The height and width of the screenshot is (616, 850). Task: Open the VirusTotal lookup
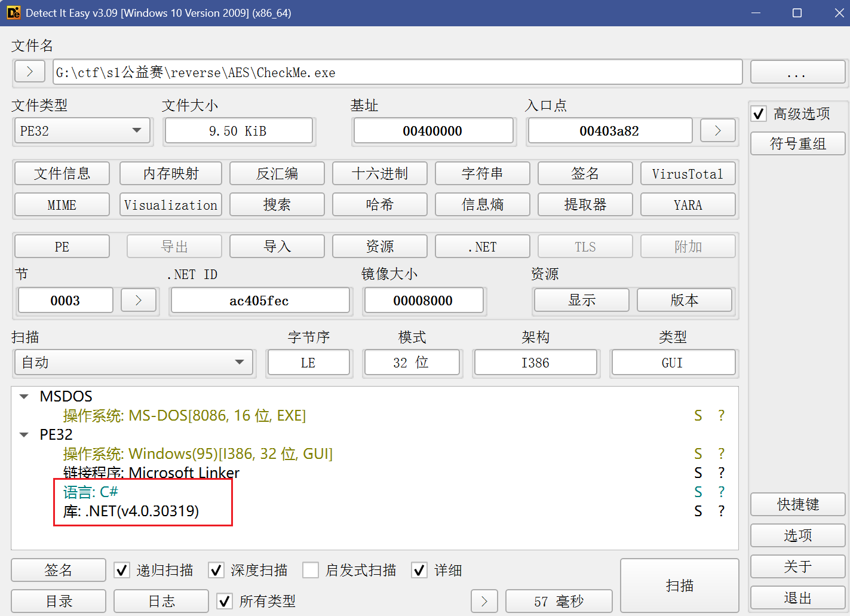click(x=687, y=174)
